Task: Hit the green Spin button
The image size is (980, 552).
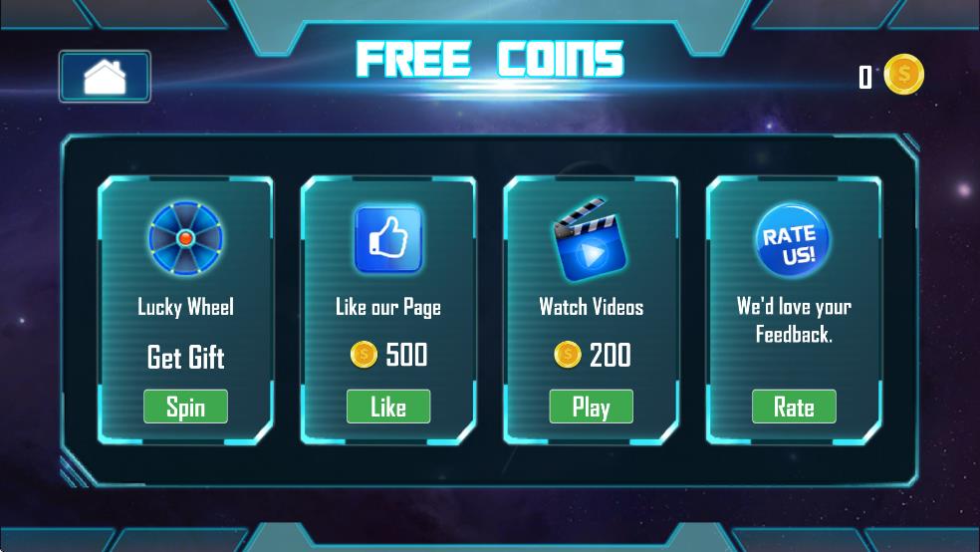Action: [185, 407]
